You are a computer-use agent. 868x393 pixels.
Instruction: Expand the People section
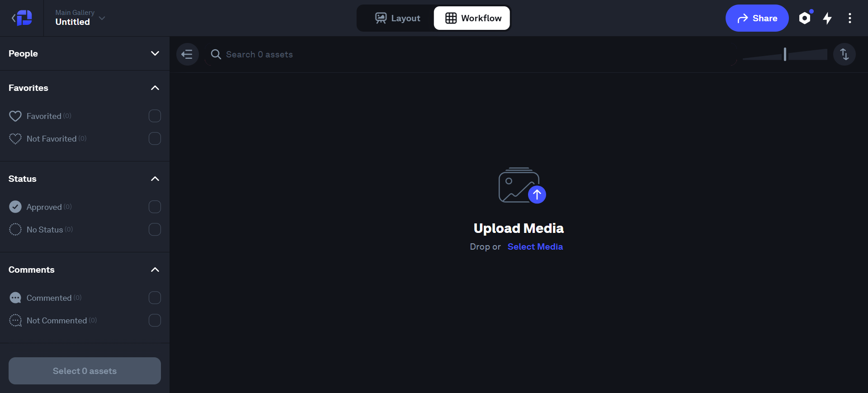pos(155,53)
